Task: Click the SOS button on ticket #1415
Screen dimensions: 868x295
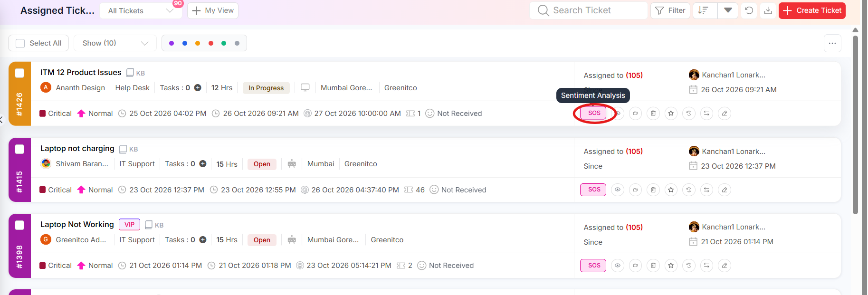Action: click(593, 190)
